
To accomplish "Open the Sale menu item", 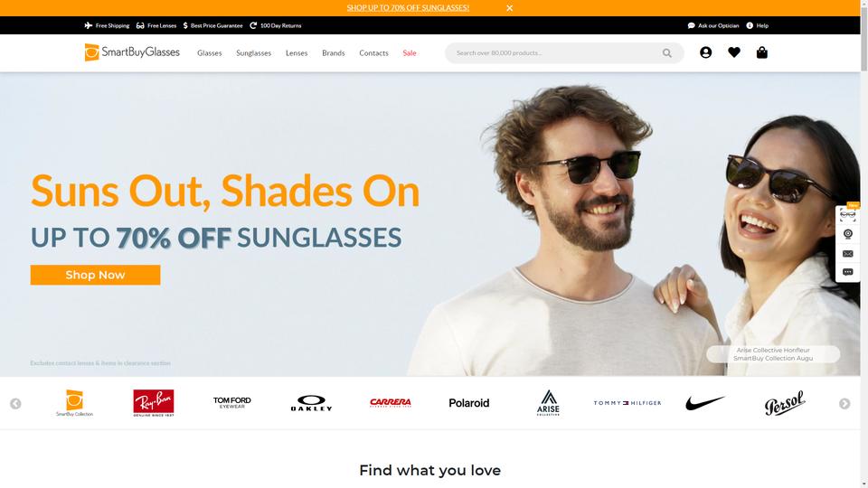I will coord(409,53).
